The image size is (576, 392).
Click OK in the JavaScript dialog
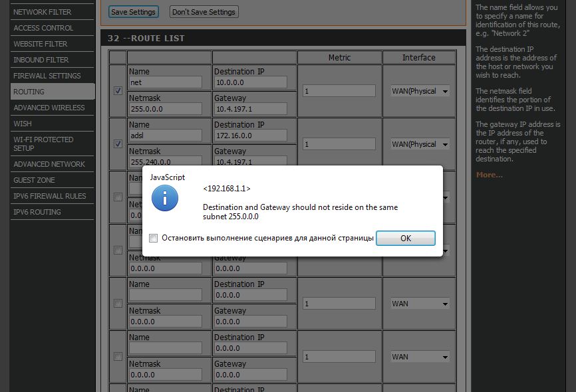405,238
